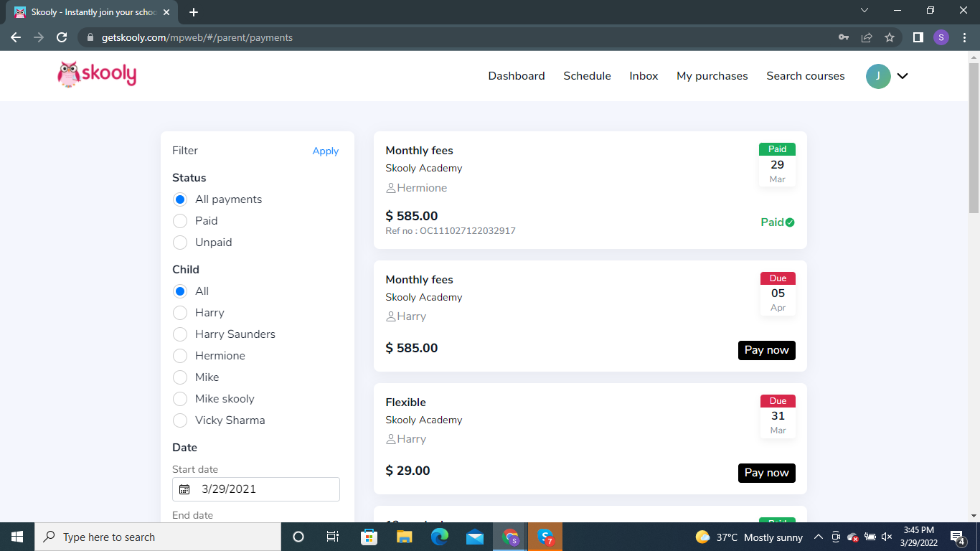Show hidden tray icons chevron

[x=818, y=537]
